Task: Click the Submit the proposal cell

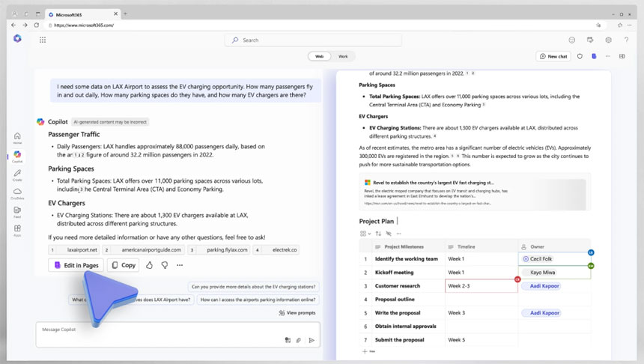Action: 408,340
